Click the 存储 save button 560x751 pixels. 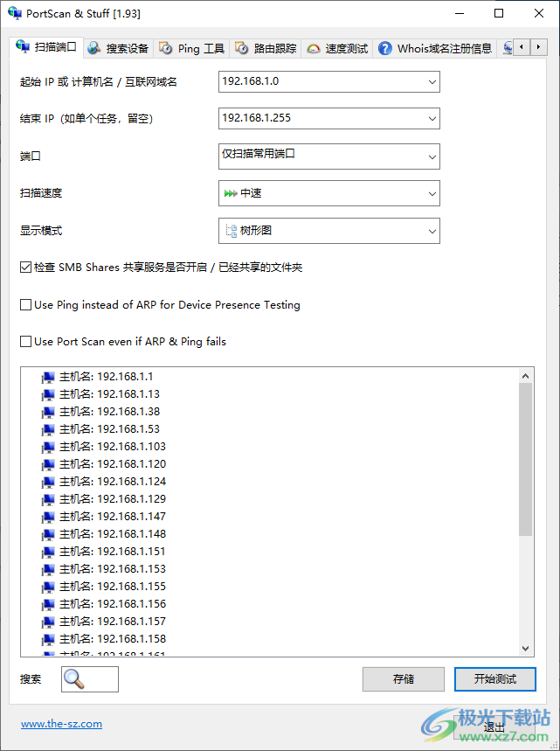click(x=404, y=679)
